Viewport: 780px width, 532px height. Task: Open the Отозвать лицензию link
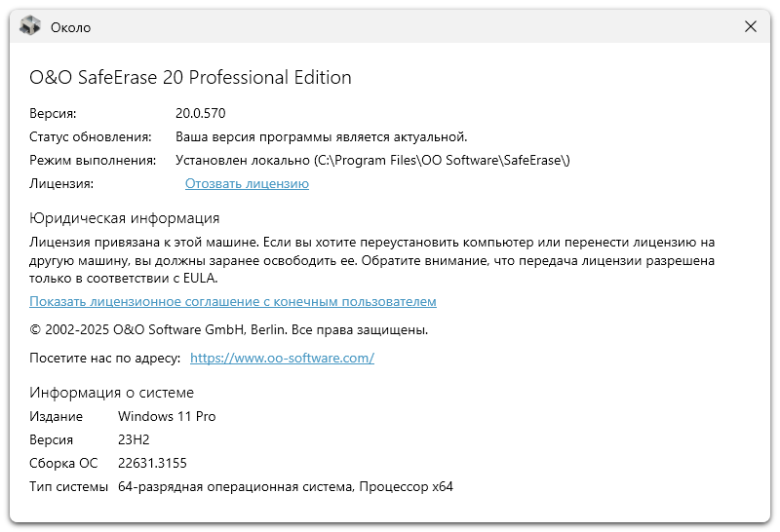(x=247, y=183)
